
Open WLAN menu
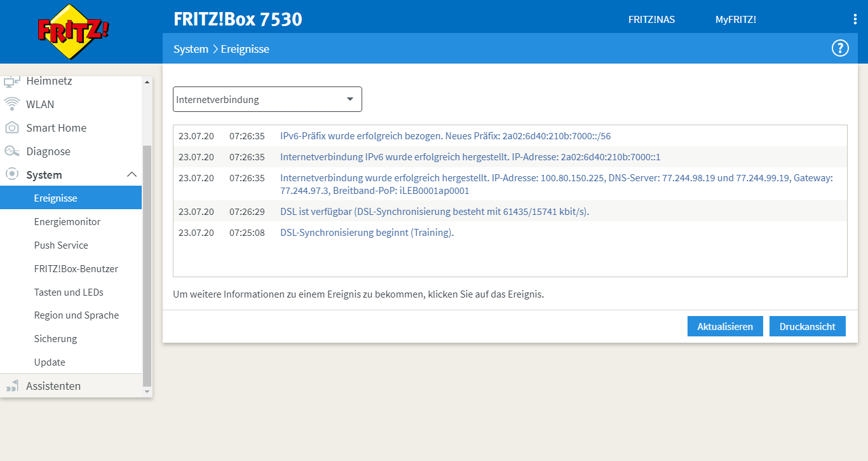40,104
